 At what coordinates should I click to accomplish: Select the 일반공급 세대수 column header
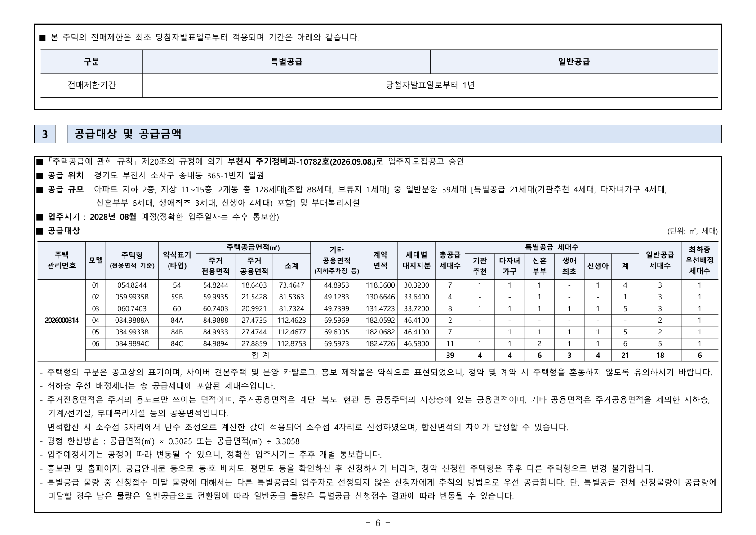pos(660,260)
